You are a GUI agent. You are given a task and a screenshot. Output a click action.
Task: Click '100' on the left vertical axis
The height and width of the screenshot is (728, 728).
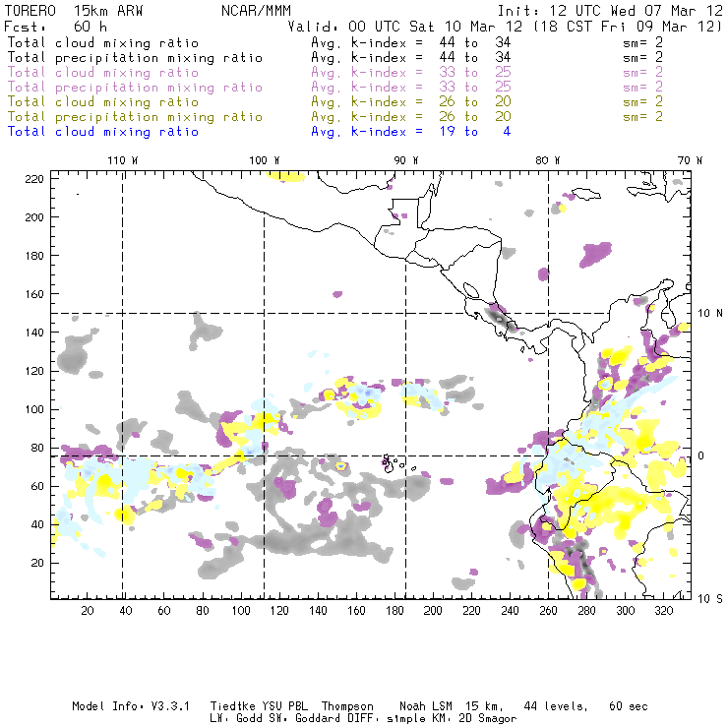34,409
